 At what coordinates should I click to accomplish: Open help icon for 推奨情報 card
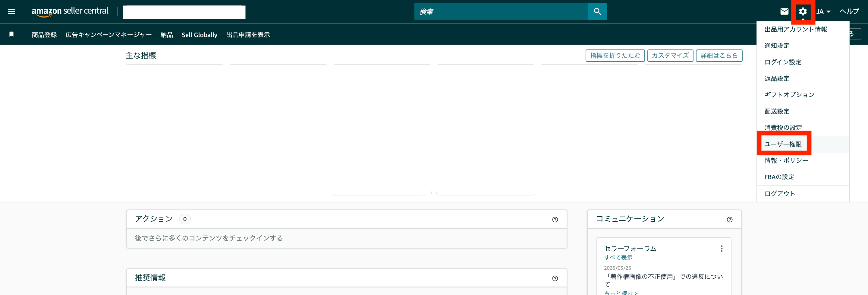point(555,278)
